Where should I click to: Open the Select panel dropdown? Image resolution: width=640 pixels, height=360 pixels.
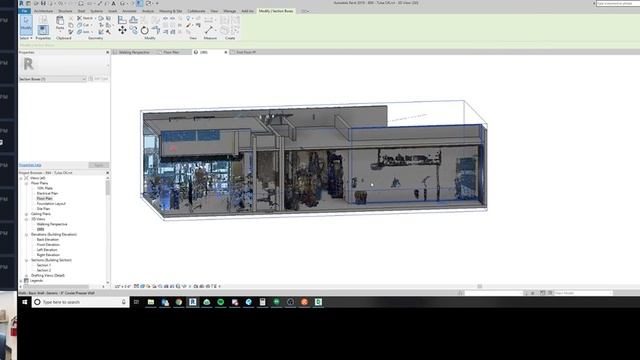pyautogui.click(x=26, y=38)
